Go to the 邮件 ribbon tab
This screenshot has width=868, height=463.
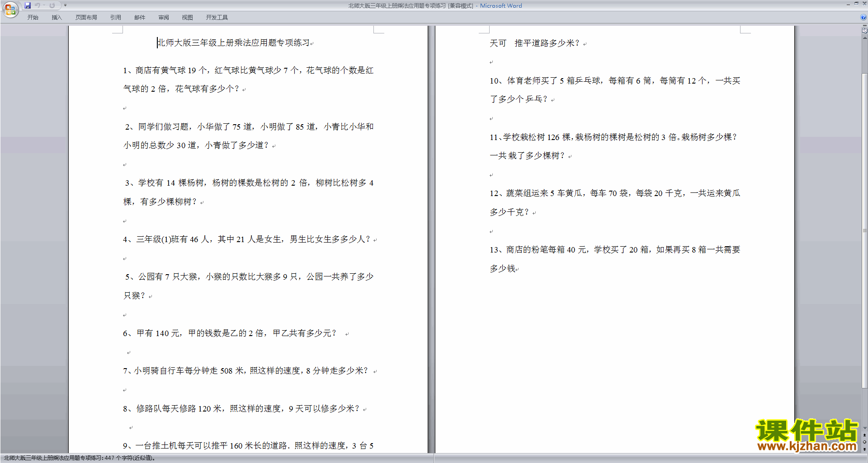pos(140,17)
